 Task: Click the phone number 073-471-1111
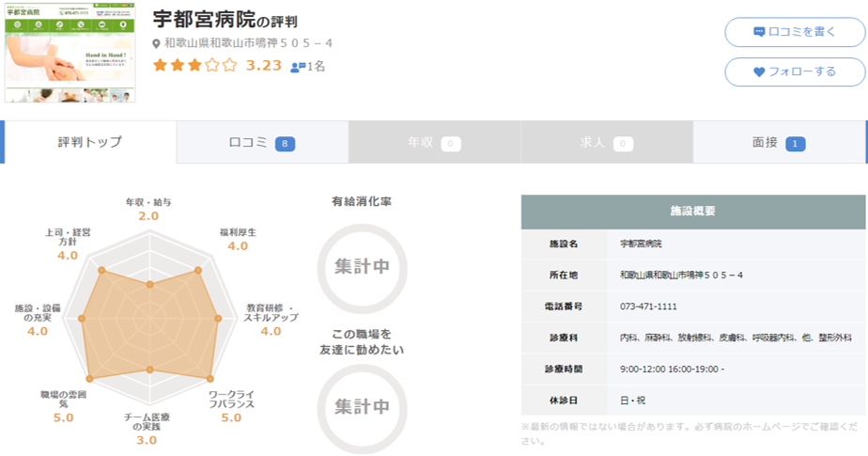tap(648, 307)
